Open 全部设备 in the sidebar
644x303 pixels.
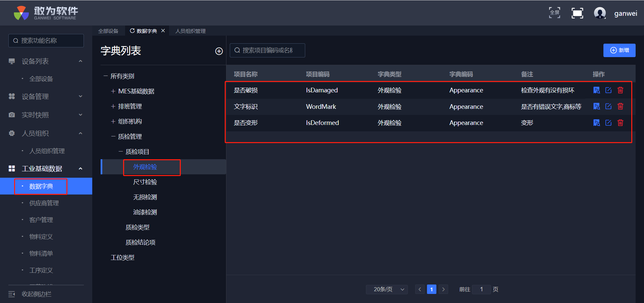(x=41, y=79)
